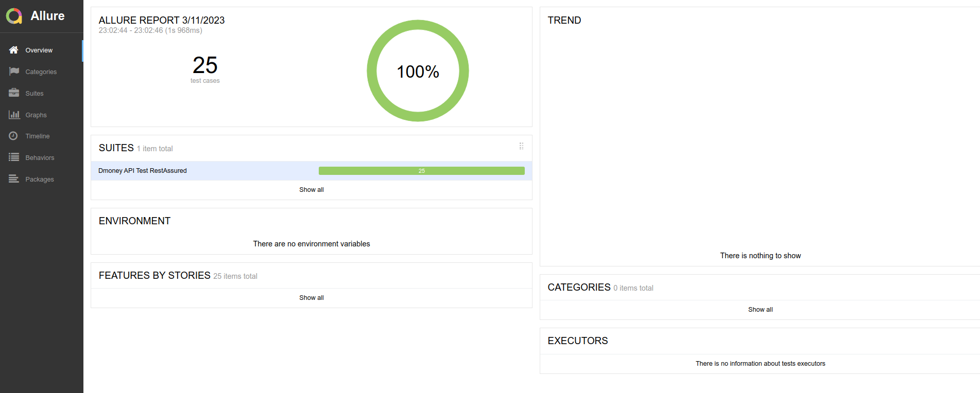Click the Categories flag icon
Image resolution: width=980 pixels, height=393 pixels.
14,72
